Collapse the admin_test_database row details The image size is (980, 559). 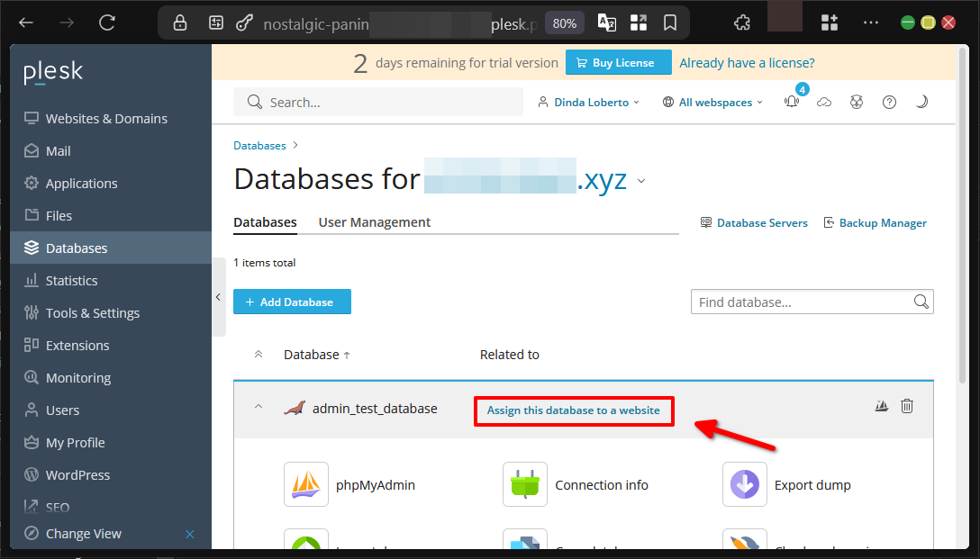click(x=259, y=407)
